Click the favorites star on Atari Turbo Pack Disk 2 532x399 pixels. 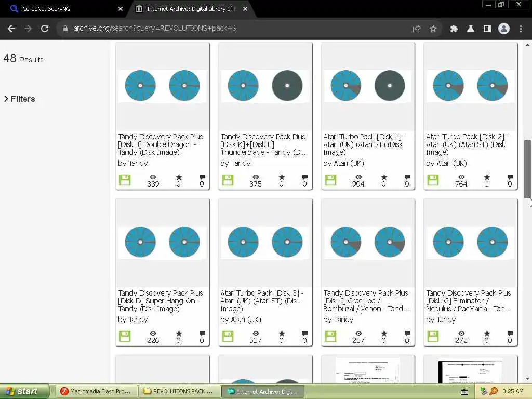487,177
